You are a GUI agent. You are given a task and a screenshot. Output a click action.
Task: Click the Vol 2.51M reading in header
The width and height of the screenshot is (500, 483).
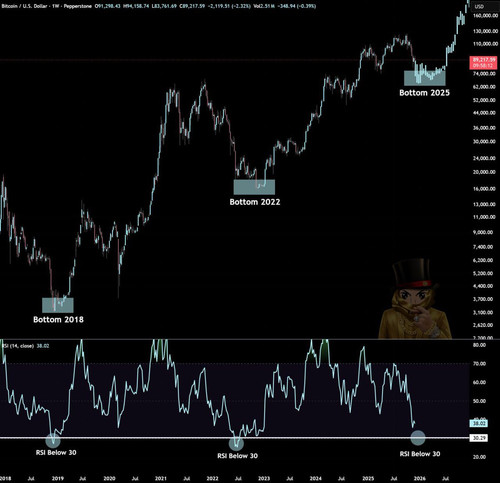[x=264, y=6]
